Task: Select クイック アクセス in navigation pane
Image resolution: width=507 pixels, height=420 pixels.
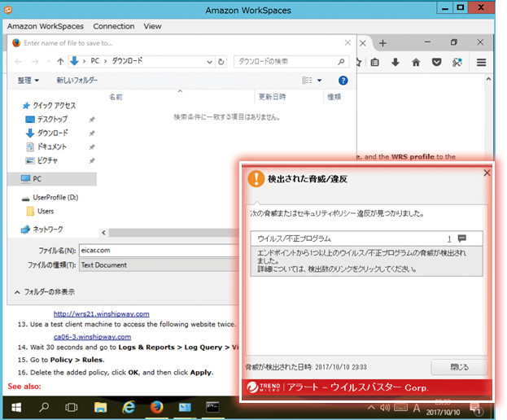Action: (x=49, y=105)
